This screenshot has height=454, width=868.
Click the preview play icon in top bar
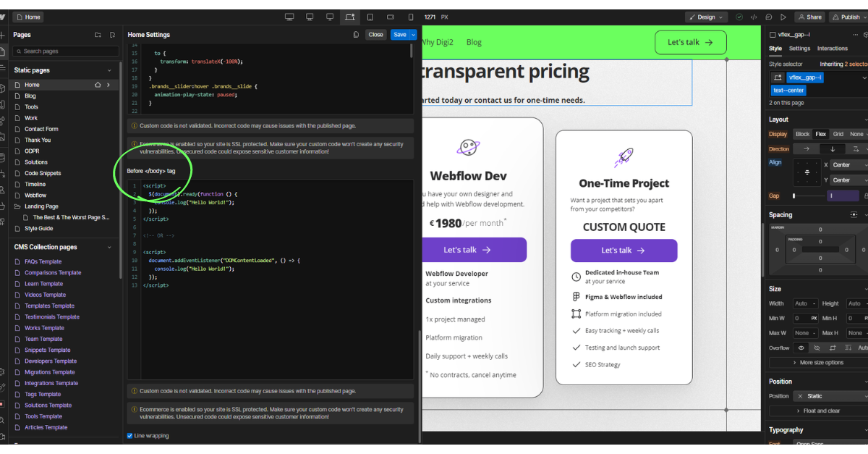click(x=783, y=17)
